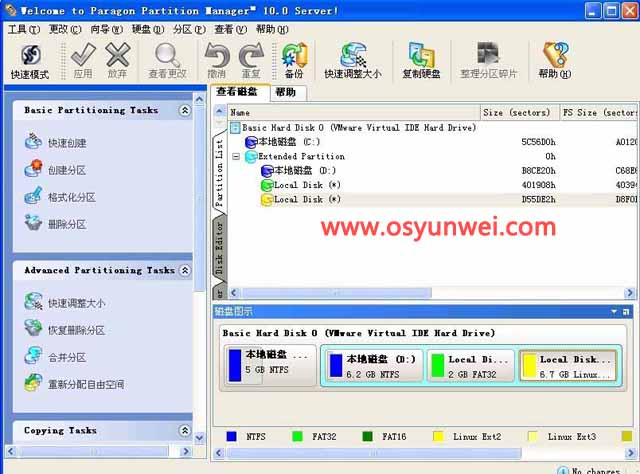The height and width of the screenshot is (474, 640).
Task: Open the 磁盘图示 panel dropdown arrow
Action: (614, 312)
